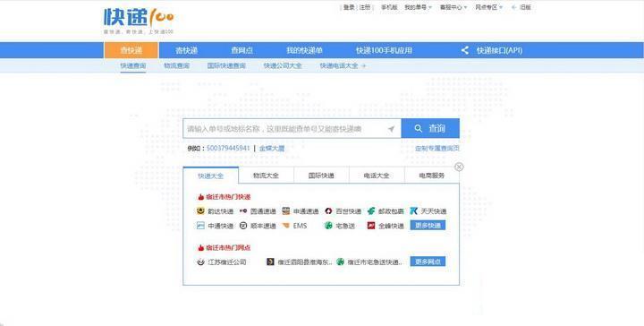The height and width of the screenshot is (326, 644).
Task: Switch to the 快递大全 panel tab
Action: point(211,176)
